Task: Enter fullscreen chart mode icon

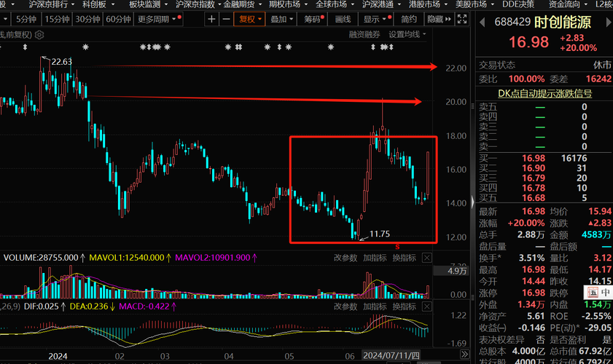Action: 462,19
